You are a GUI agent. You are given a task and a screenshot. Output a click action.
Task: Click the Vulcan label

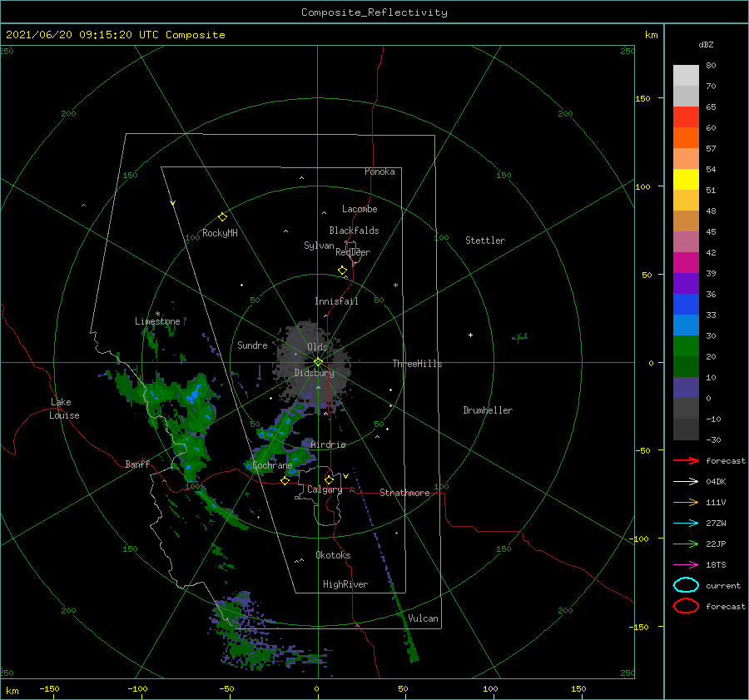(424, 618)
